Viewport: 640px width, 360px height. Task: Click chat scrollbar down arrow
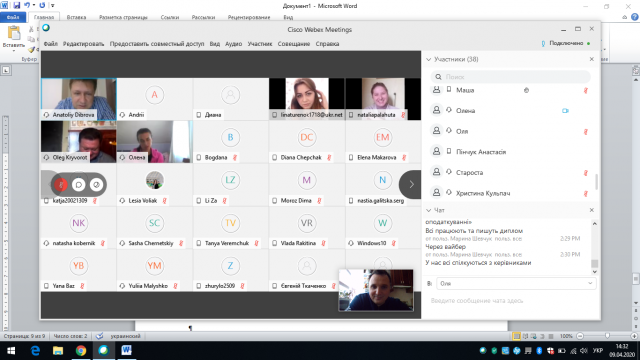[595, 271]
